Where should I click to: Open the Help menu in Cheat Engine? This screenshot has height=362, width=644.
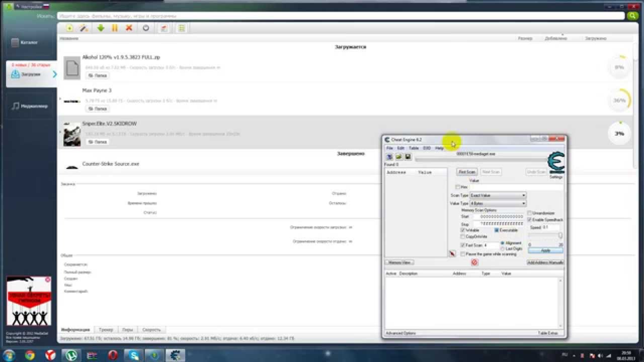tap(439, 148)
